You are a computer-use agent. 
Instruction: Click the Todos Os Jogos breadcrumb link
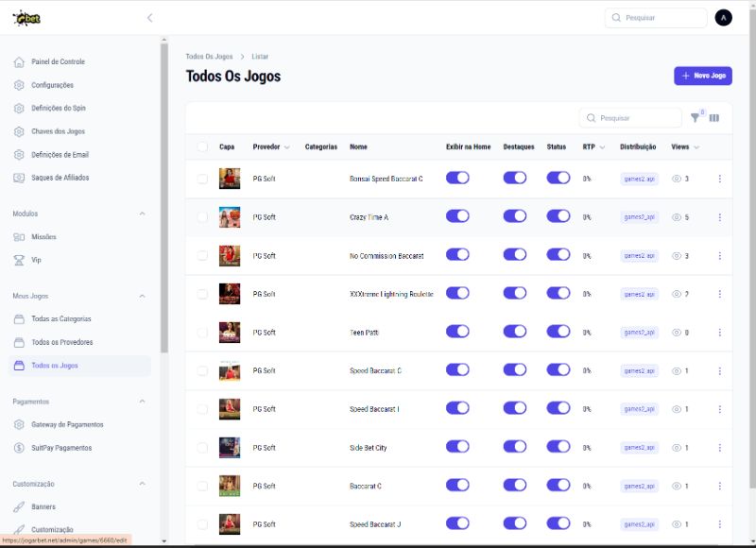click(209, 57)
